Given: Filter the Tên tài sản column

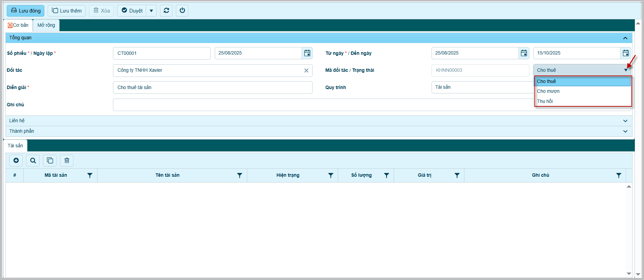Looking at the screenshot, I should 239,175.
